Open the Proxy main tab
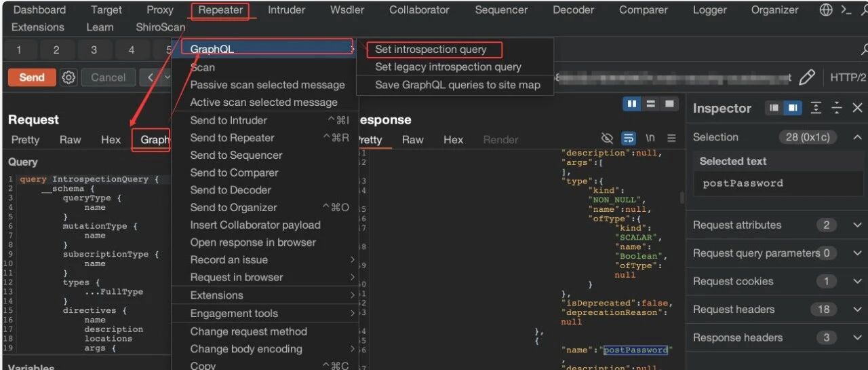The height and width of the screenshot is (370, 868). tap(160, 10)
